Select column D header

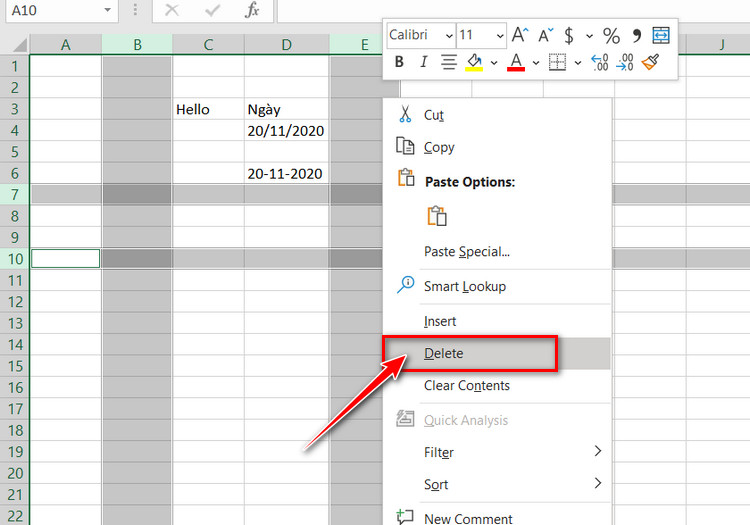[287, 45]
